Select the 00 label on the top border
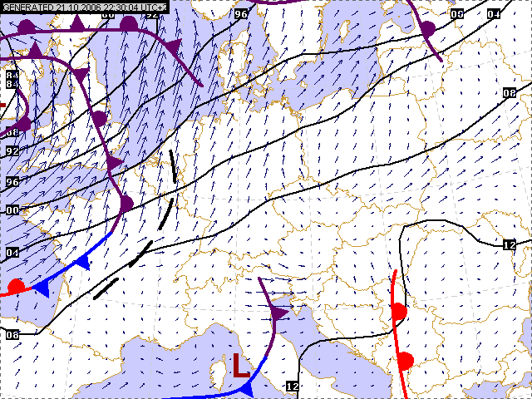The width and height of the screenshot is (532, 399). 456,14
